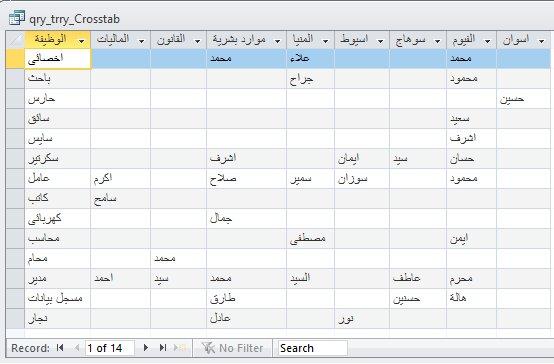
Task: Open the الماليات column dropdown arrow
Action: pyautogui.click(x=142, y=41)
